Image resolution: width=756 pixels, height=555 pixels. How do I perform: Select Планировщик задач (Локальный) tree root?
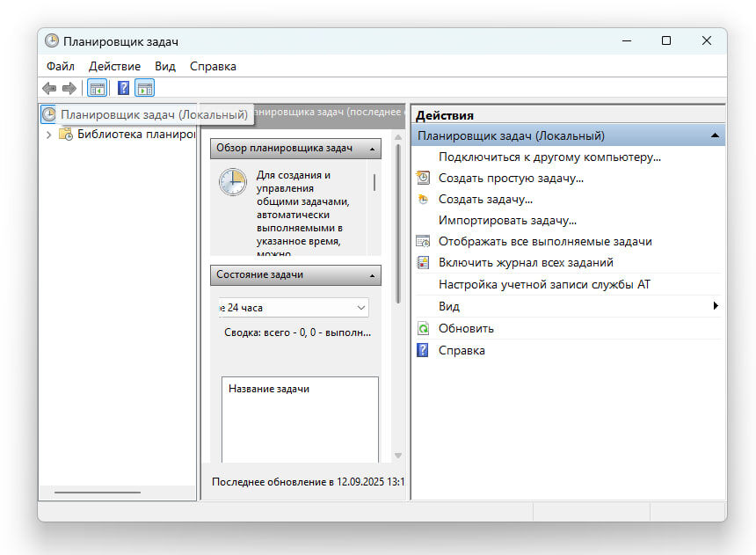coord(154,115)
